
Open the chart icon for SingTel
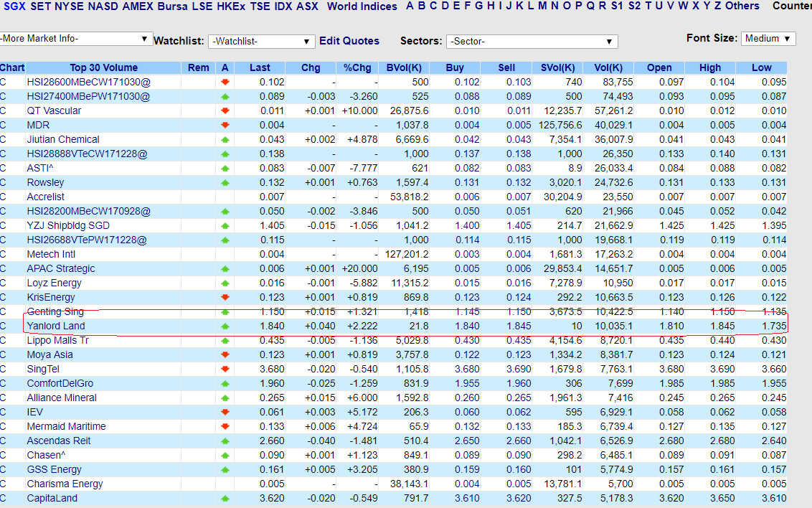pos(4,369)
